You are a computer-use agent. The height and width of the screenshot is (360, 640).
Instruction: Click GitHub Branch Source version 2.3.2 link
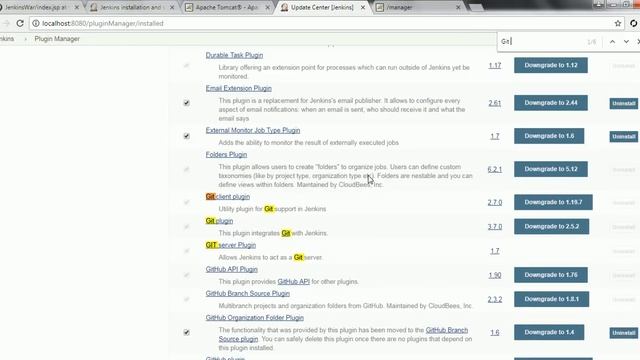[x=495, y=299]
